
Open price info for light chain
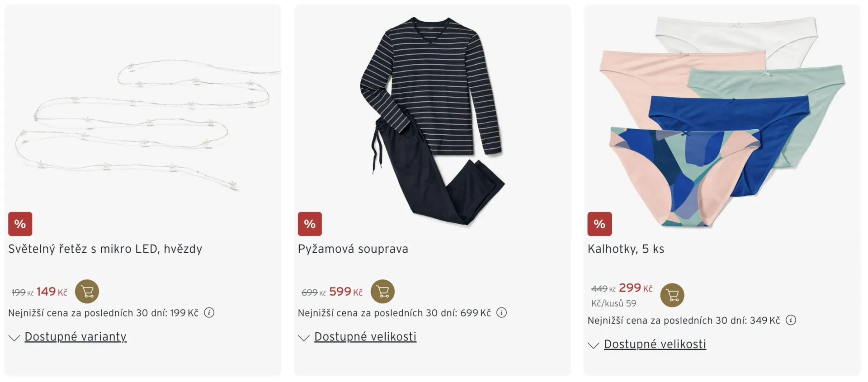[209, 313]
